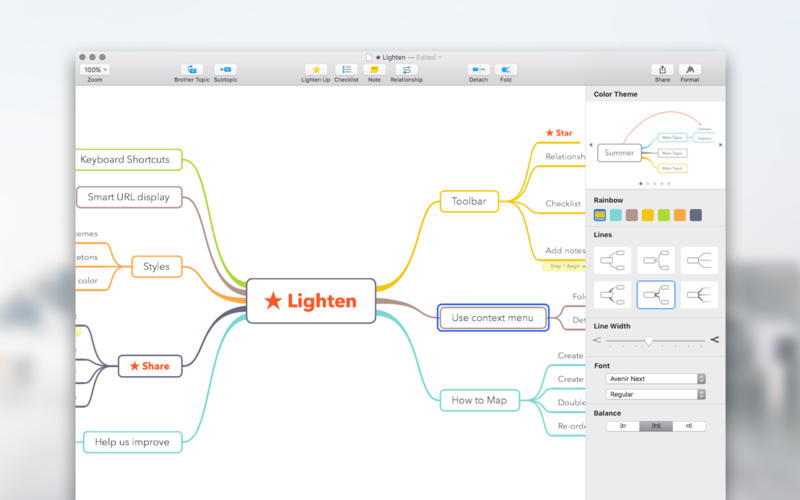Select the Toolbar topic node
This screenshot has height=500, width=800.
pos(469,201)
